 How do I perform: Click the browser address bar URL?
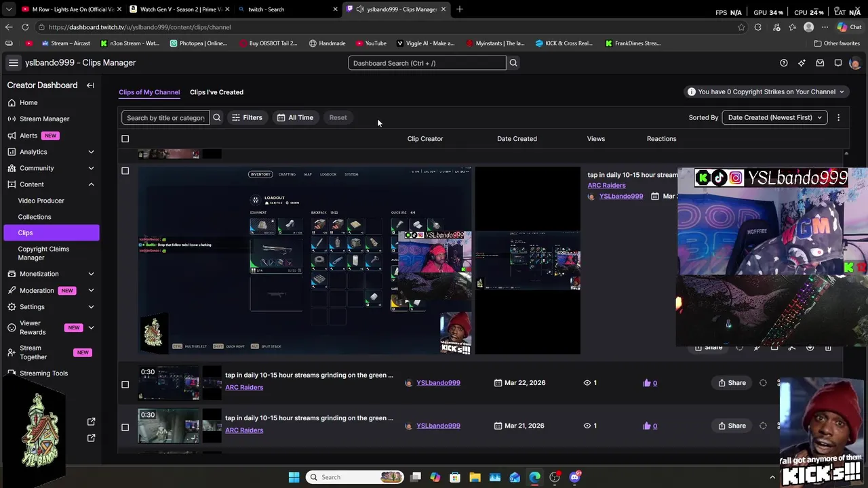[x=140, y=27]
